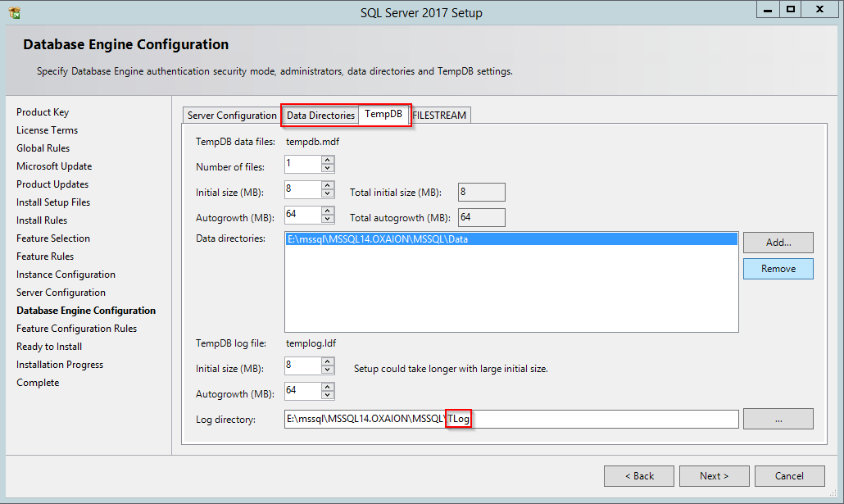Click the Total autogrowth field
The width and height of the screenshot is (844, 504).
(481, 217)
